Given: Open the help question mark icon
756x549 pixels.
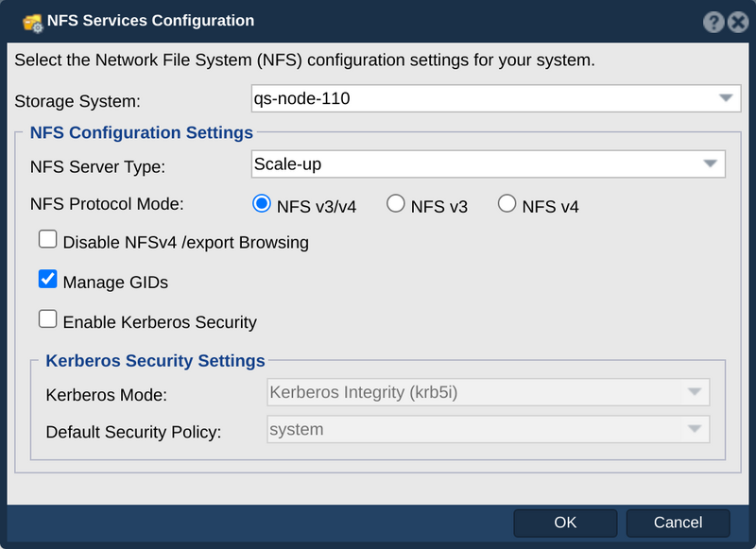Looking at the screenshot, I should tap(713, 22).
